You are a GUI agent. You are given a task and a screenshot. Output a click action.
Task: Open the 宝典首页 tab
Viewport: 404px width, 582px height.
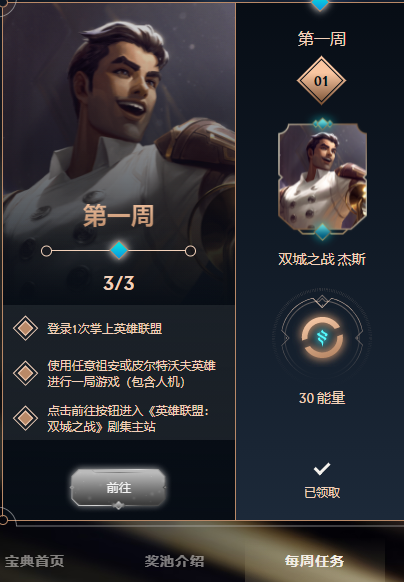point(34,561)
